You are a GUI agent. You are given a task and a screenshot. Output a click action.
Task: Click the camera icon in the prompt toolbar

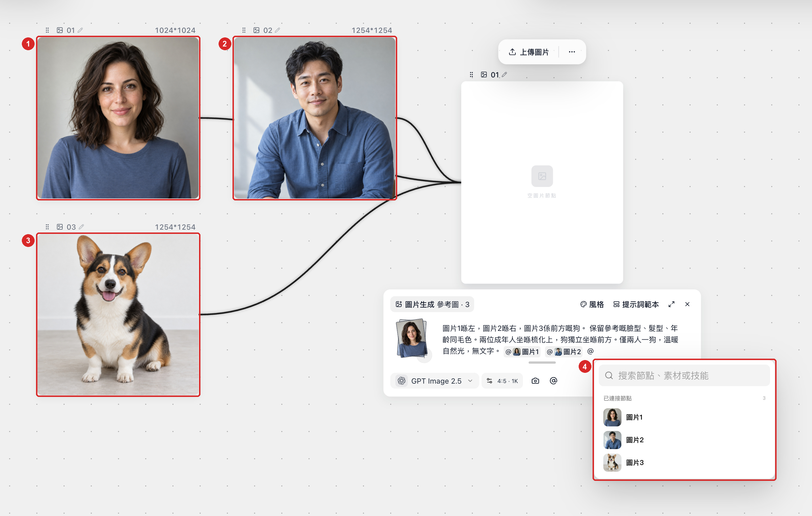point(535,381)
